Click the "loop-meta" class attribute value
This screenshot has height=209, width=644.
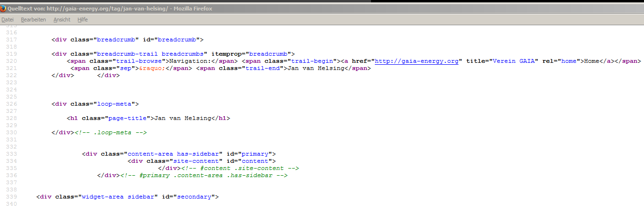tap(116, 103)
